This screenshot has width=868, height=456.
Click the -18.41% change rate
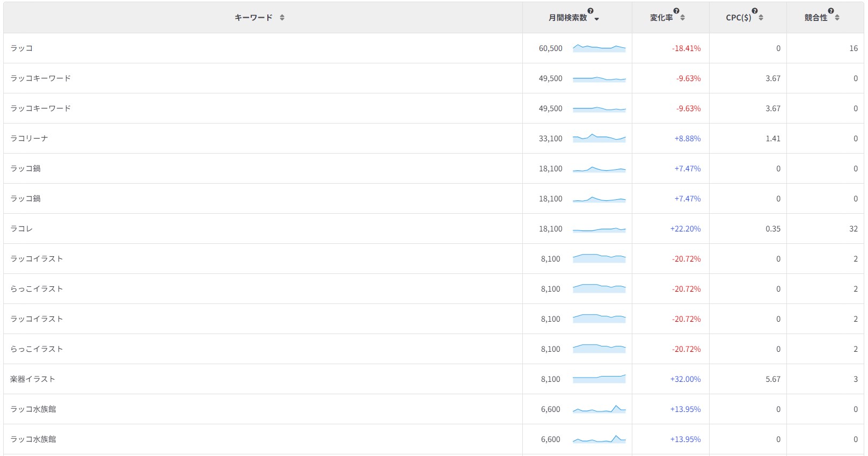pos(687,48)
